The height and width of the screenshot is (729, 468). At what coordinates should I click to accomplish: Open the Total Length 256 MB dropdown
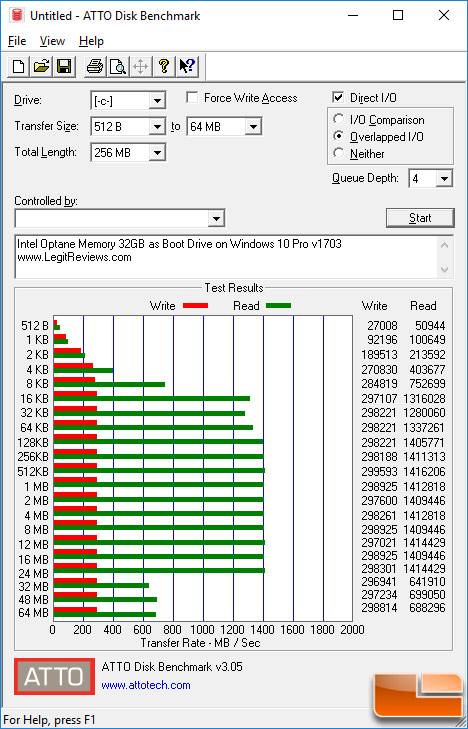(158, 152)
